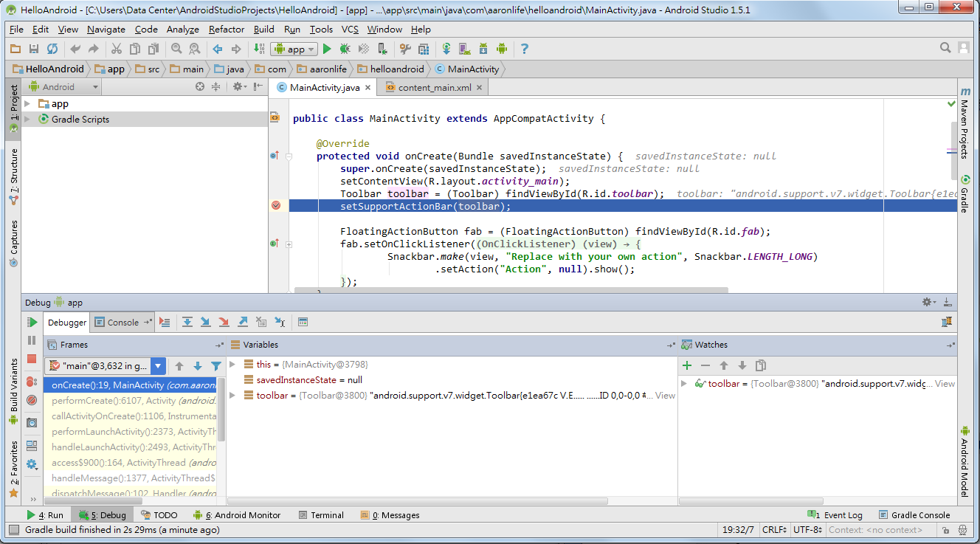
Task: Toggle Android Model side panel
Action: (x=965, y=461)
